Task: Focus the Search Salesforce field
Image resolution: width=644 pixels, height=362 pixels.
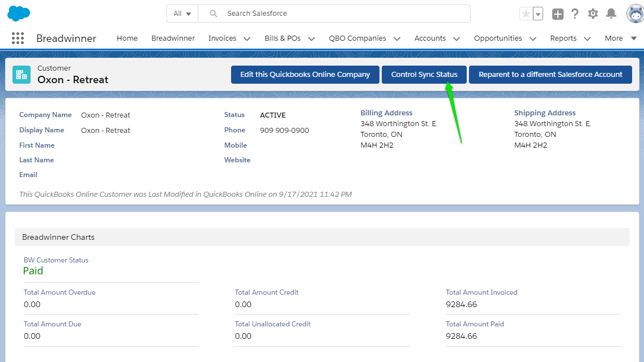Action: pos(334,14)
